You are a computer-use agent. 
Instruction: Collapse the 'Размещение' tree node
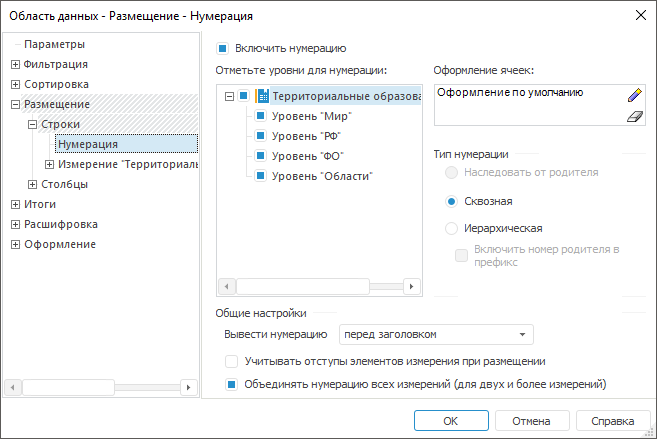(x=15, y=104)
